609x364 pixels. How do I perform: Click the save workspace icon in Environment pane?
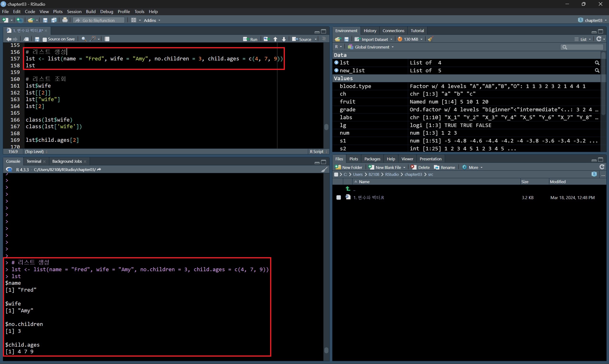click(347, 39)
